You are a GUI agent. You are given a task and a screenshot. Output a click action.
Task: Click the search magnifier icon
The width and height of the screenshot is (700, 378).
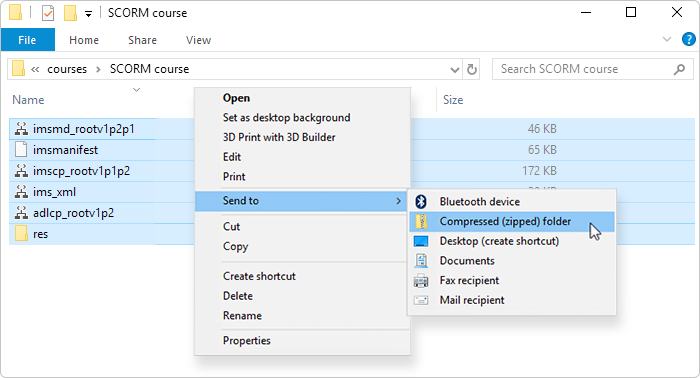click(679, 69)
